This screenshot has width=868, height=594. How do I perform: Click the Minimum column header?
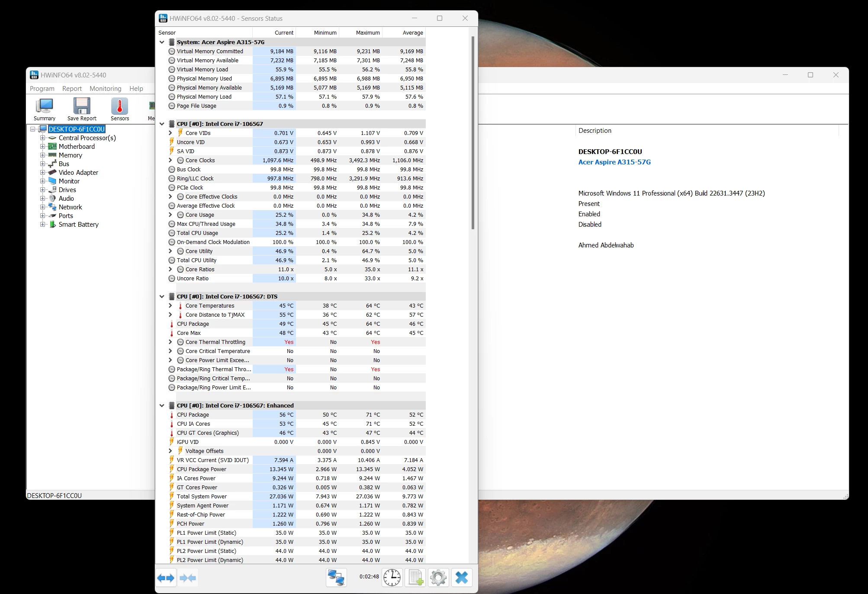tap(318, 33)
